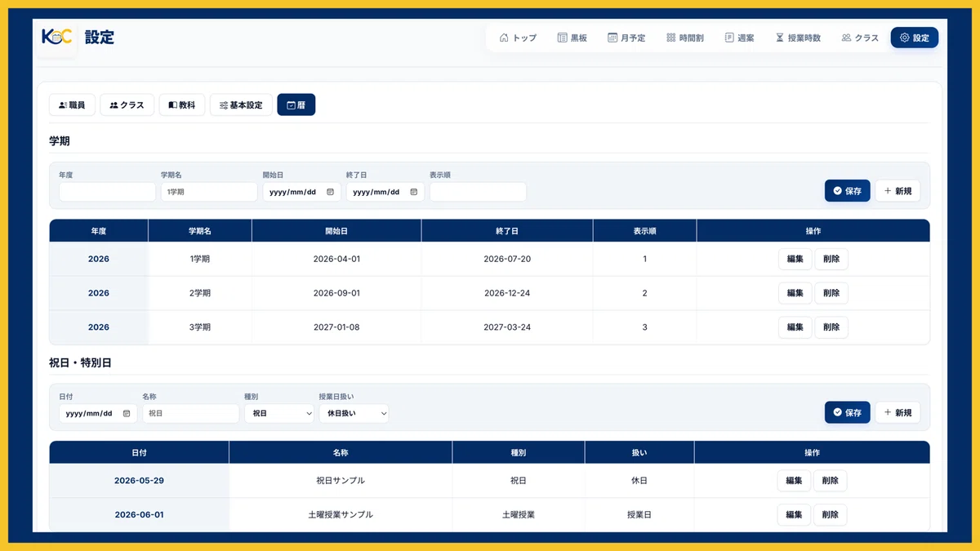Click the KoC app logo
Viewport: 980px width, 551px height.
57,38
